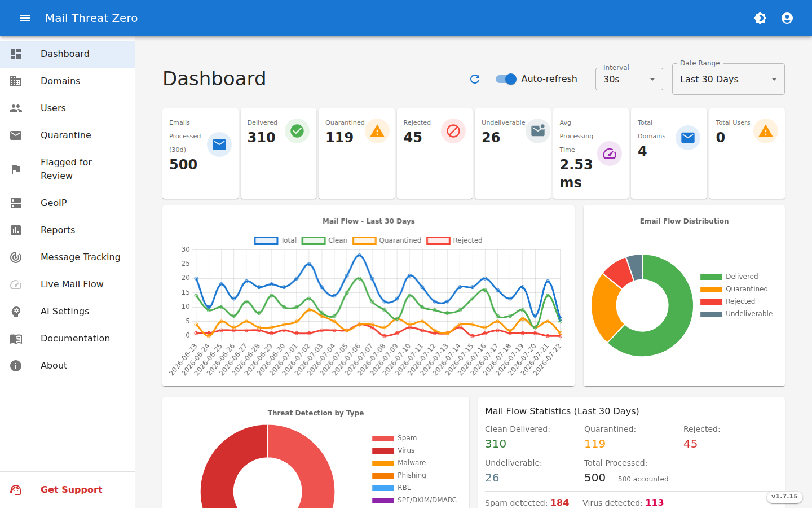
Task: Click the Delivered green checkmark icon
Action: coord(297,131)
